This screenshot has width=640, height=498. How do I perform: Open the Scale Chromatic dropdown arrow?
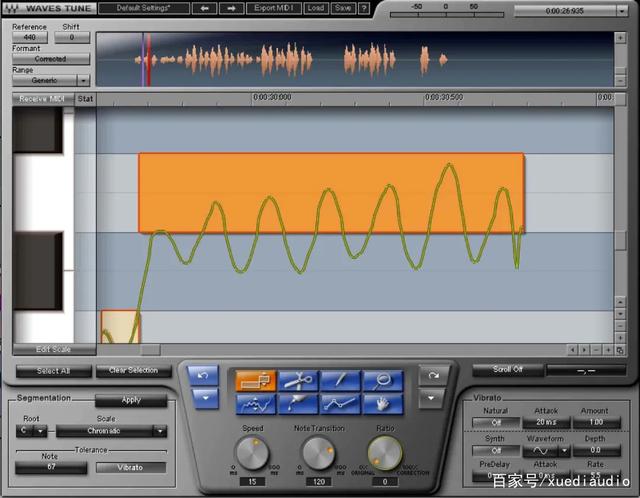160,431
